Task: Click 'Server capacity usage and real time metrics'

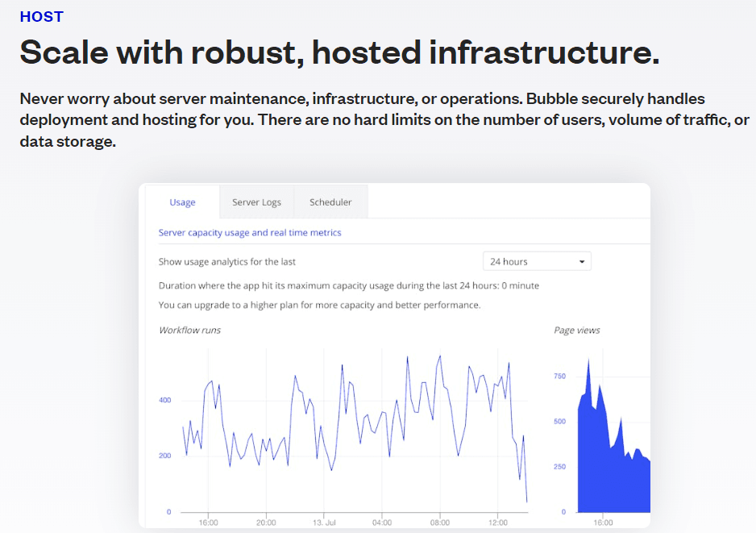Action: click(250, 232)
